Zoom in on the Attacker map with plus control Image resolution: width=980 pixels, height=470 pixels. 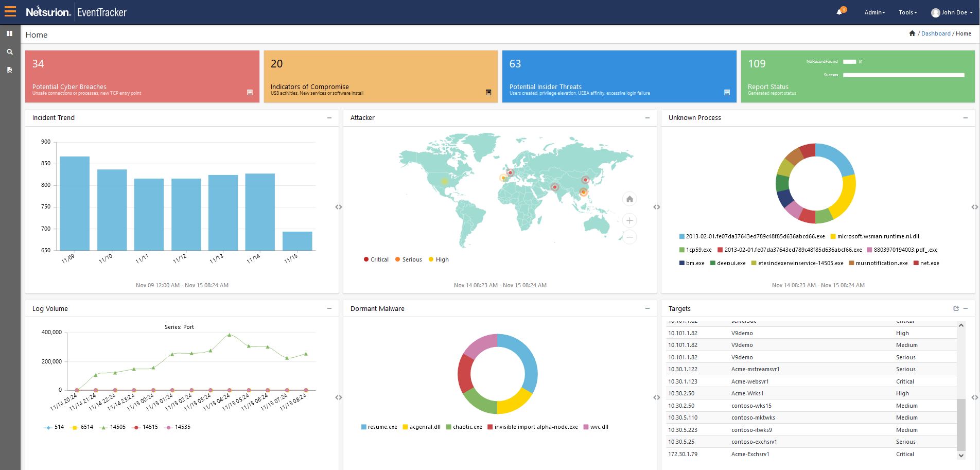tap(629, 220)
